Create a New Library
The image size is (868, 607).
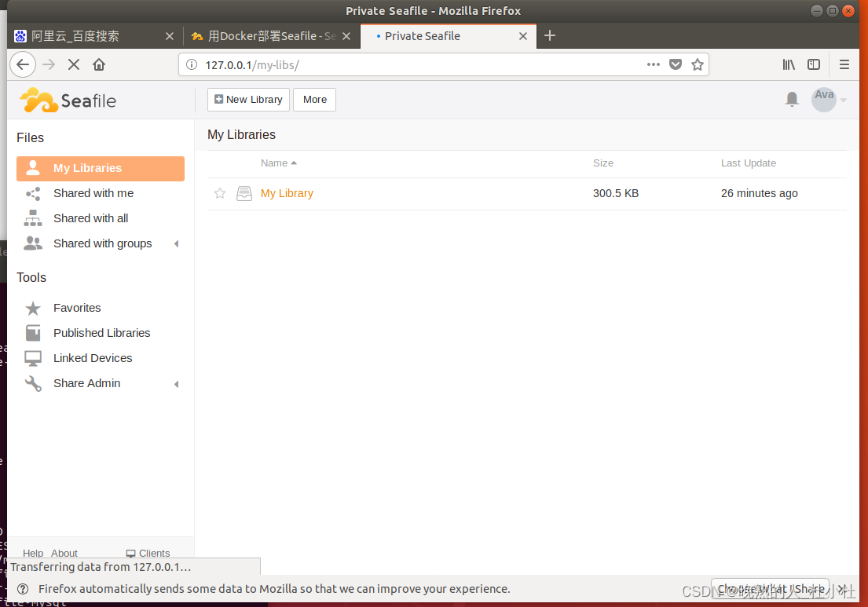[x=247, y=100]
